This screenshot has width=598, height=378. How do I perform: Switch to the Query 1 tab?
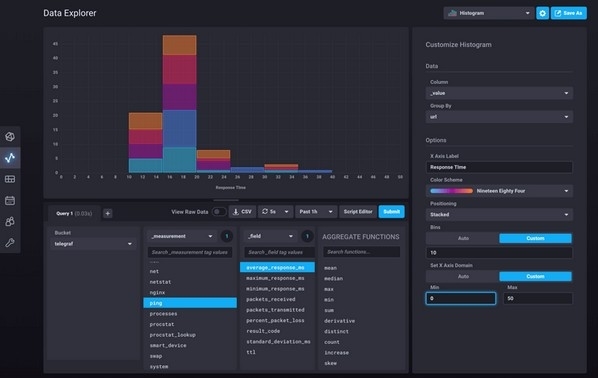(74, 214)
